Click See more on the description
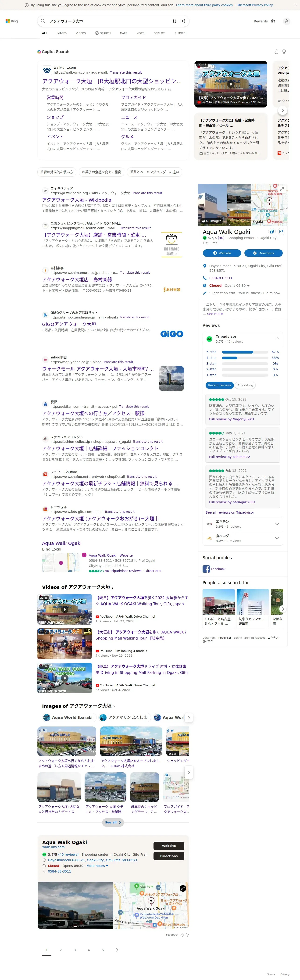Image resolution: width=300 pixels, height=980 pixels. [x=215, y=314]
